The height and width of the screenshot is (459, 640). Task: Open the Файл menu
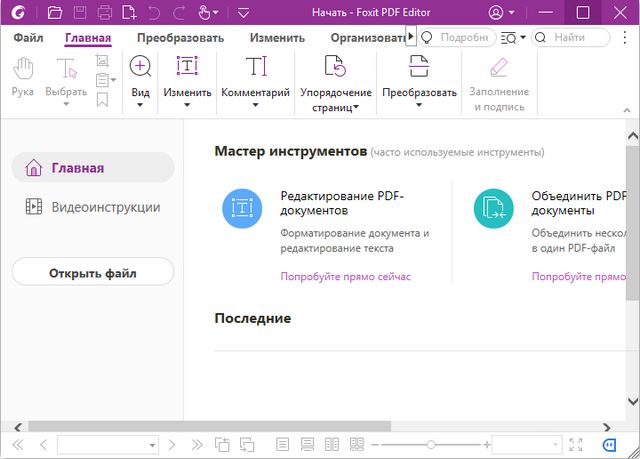(x=28, y=38)
